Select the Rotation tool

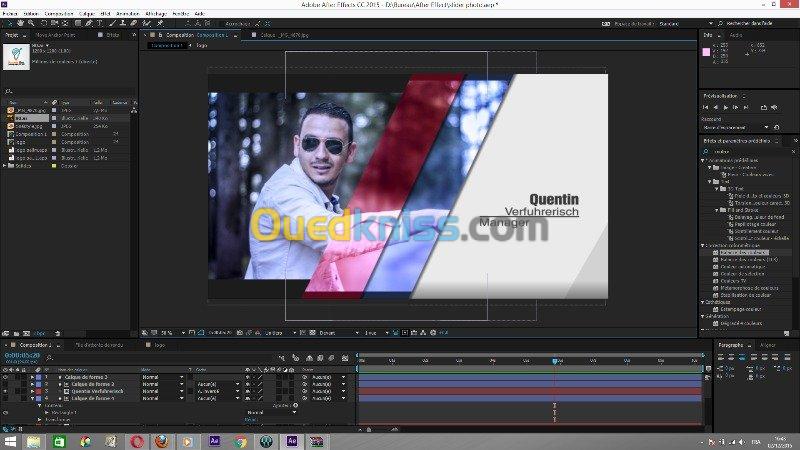[x=43, y=23]
